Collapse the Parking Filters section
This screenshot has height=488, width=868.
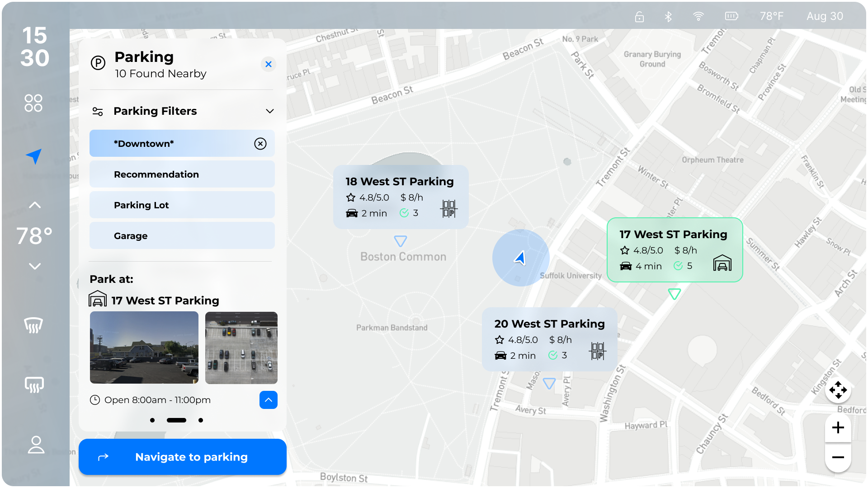pyautogui.click(x=270, y=111)
